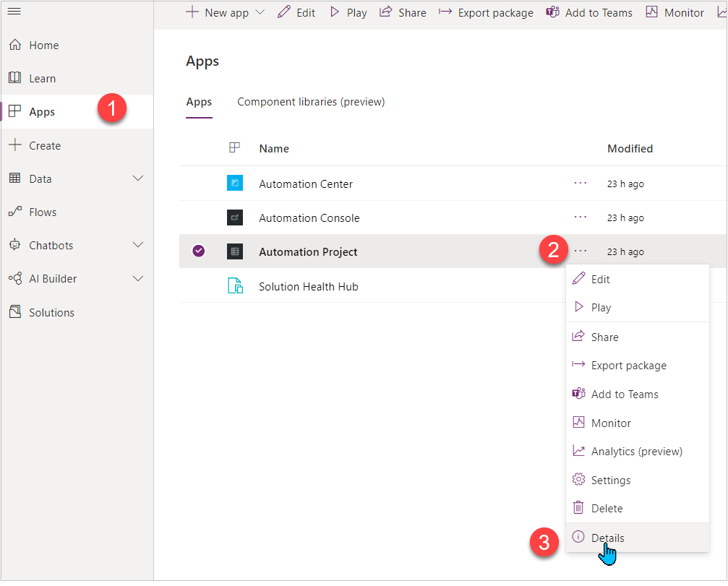The height and width of the screenshot is (586, 728).
Task: Click the Play icon in the top toolbar
Action: pos(335,12)
